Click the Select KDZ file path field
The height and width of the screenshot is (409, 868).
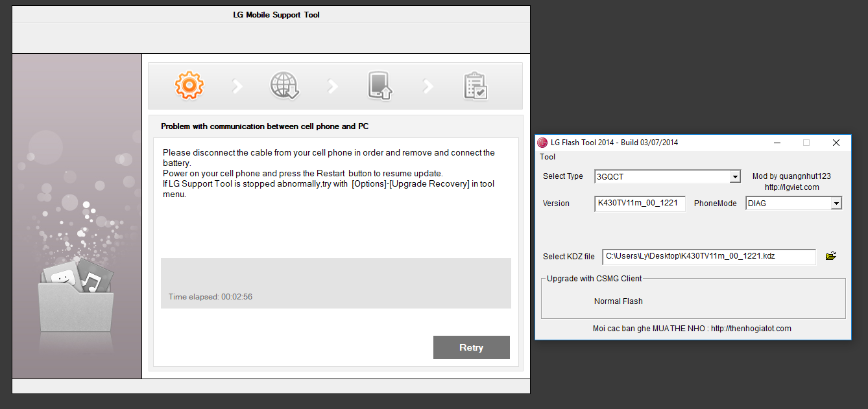point(709,257)
